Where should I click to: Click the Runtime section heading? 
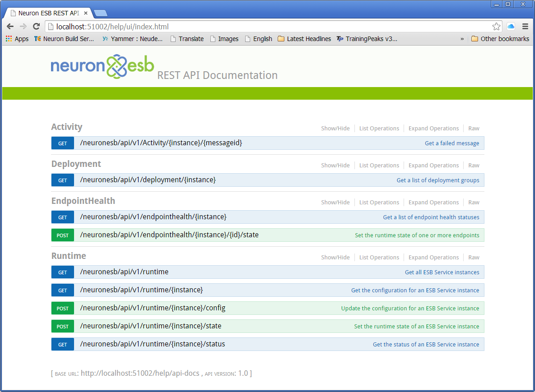(x=69, y=256)
